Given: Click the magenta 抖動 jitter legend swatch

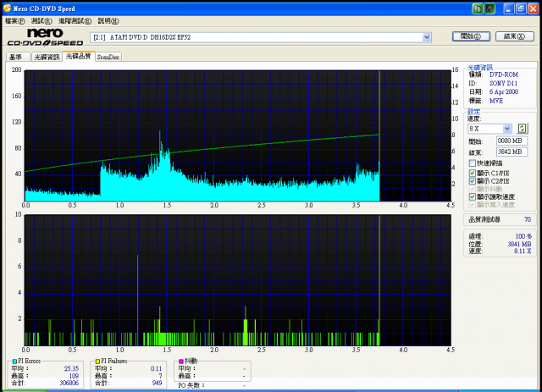Looking at the screenshot, I should click(x=180, y=362).
